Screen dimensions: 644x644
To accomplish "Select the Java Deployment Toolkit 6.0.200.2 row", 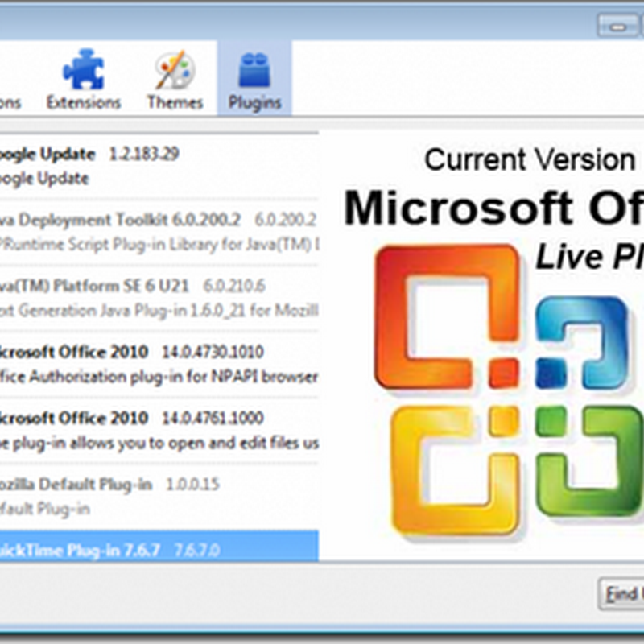I will pyautogui.click(x=159, y=232).
